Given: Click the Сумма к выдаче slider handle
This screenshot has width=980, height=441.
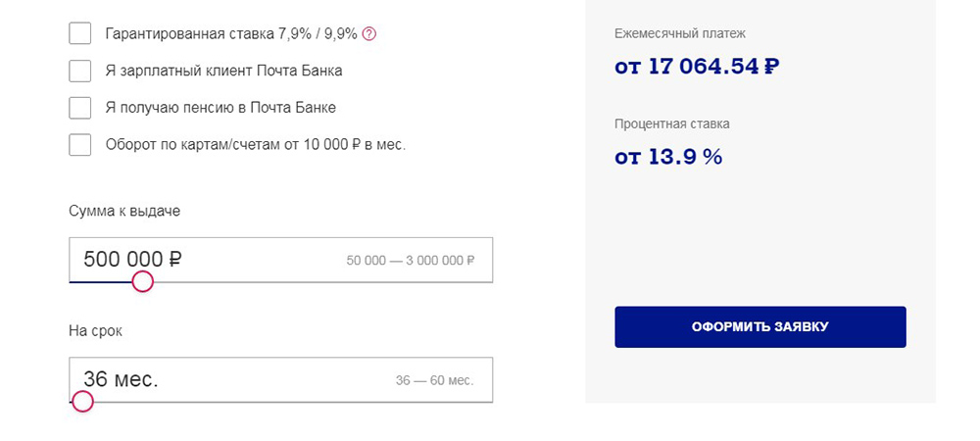Looking at the screenshot, I should 143,281.
